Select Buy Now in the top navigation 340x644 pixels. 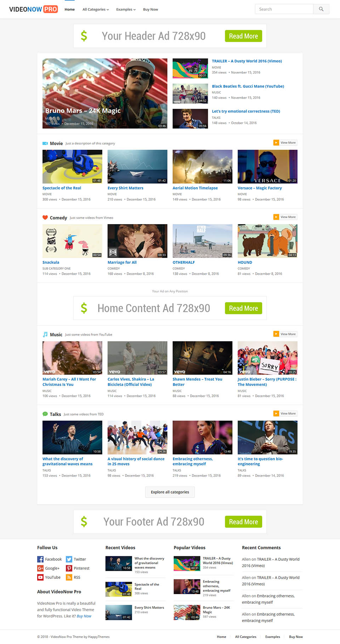pyautogui.click(x=151, y=10)
